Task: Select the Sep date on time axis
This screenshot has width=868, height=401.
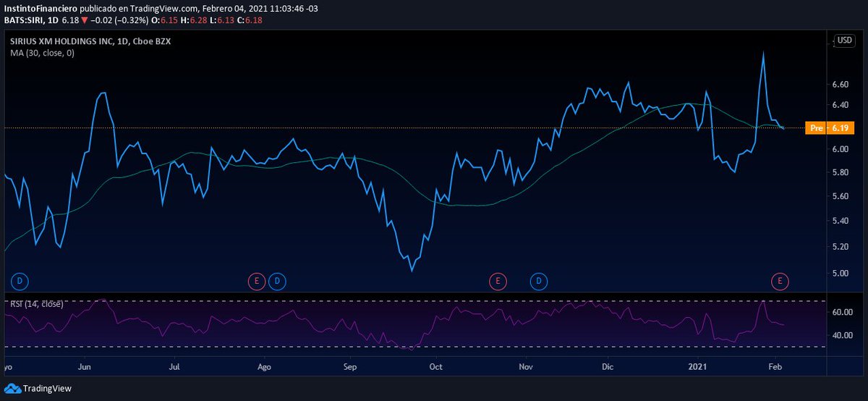Action: (350, 367)
